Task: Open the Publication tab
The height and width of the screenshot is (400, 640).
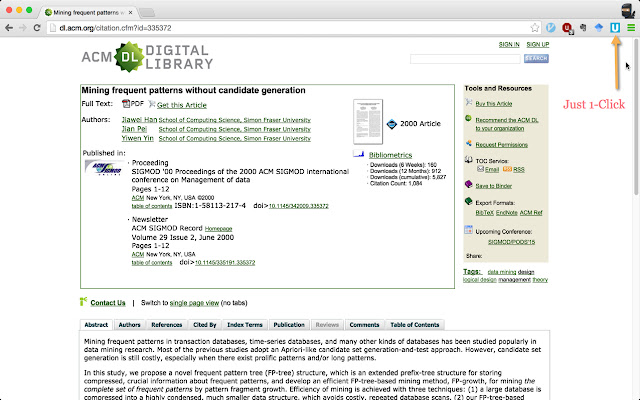Action: point(289,325)
